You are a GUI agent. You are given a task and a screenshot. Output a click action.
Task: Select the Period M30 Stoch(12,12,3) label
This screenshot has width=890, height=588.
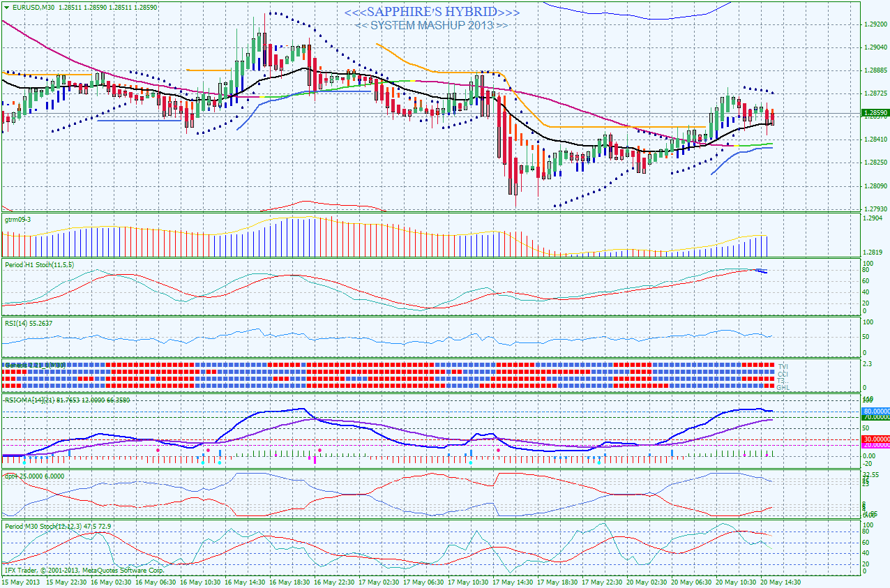pyautogui.click(x=58, y=525)
